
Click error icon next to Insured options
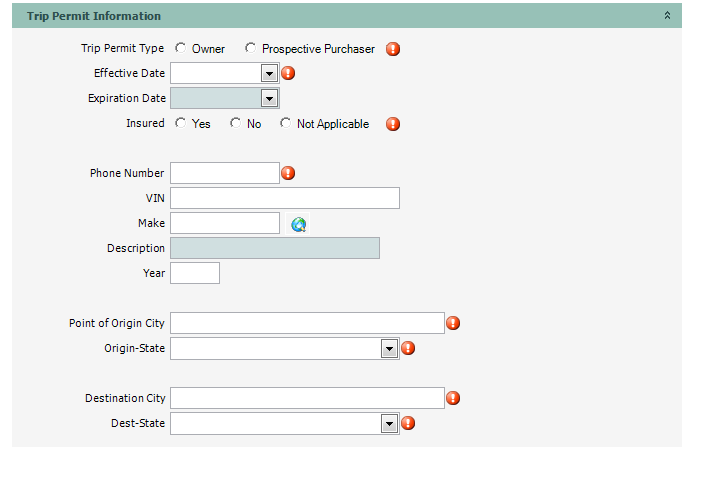point(393,124)
